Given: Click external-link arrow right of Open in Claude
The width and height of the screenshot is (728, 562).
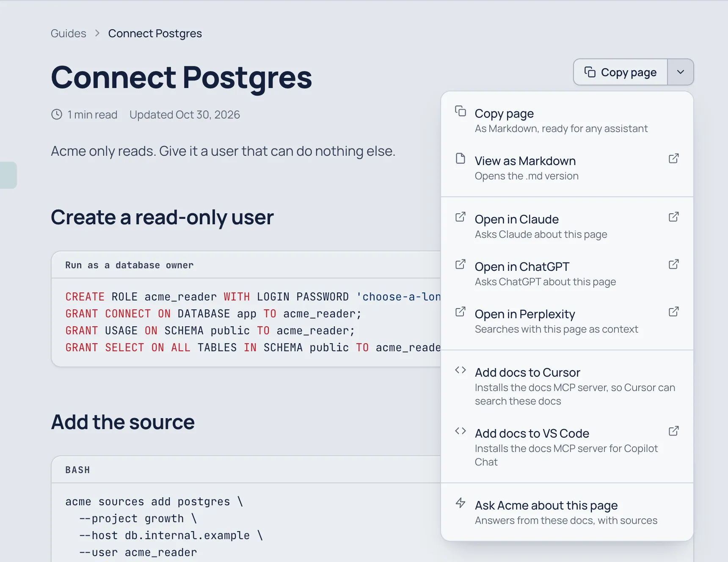Looking at the screenshot, I should [x=674, y=217].
